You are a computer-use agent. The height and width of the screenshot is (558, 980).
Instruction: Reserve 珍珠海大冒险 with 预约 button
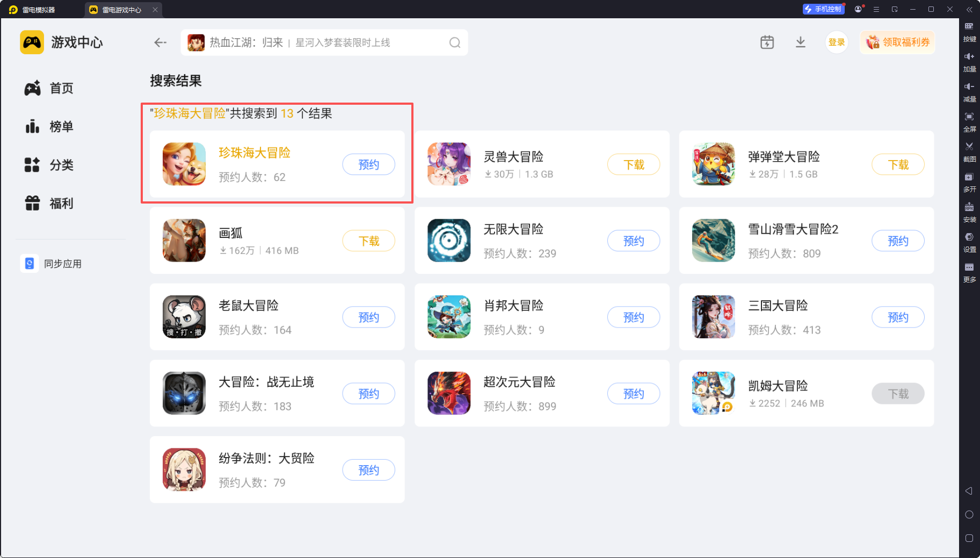(x=369, y=164)
